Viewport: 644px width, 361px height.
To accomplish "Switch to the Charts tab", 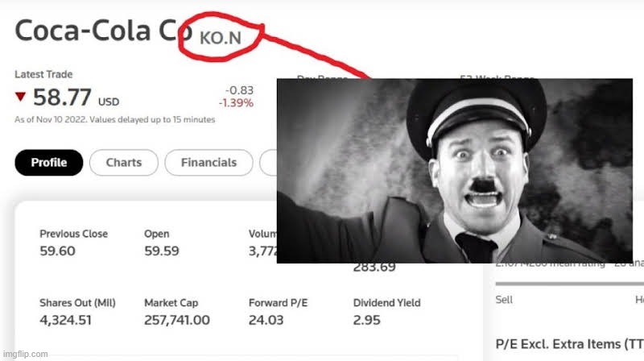I will (124, 163).
